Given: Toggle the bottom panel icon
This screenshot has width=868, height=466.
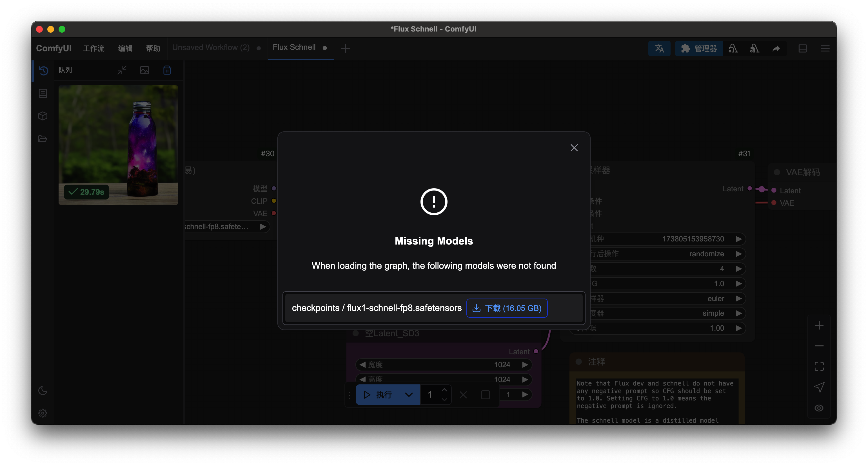Looking at the screenshot, I should tap(803, 48).
